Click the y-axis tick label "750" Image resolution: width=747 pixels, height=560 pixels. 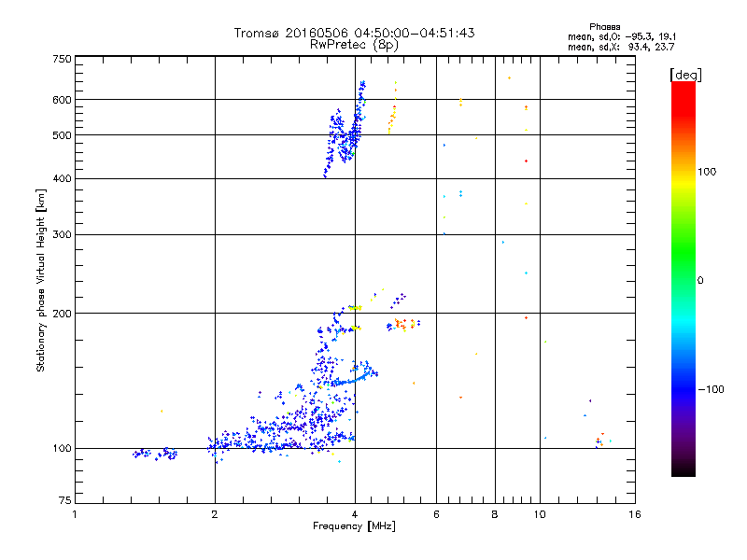[x=62, y=59]
